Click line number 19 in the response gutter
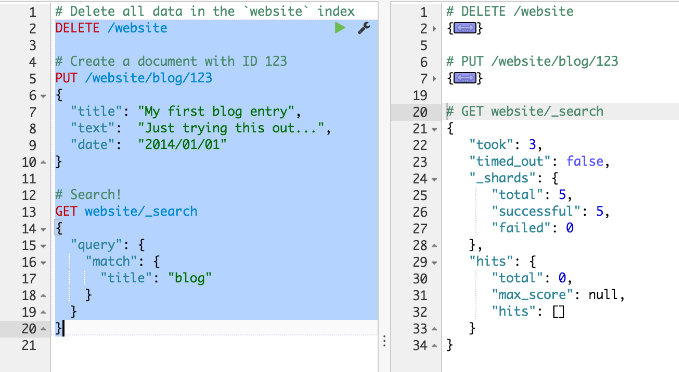The image size is (679, 372). [420, 95]
